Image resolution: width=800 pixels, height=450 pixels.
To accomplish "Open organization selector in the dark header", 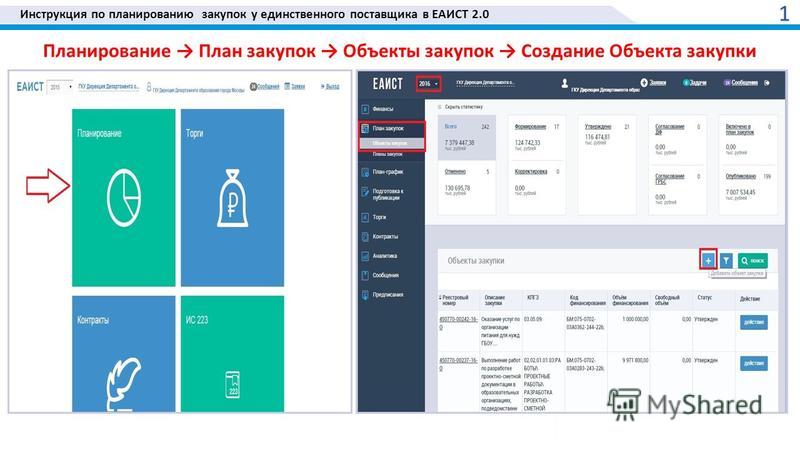I will coord(485,82).
